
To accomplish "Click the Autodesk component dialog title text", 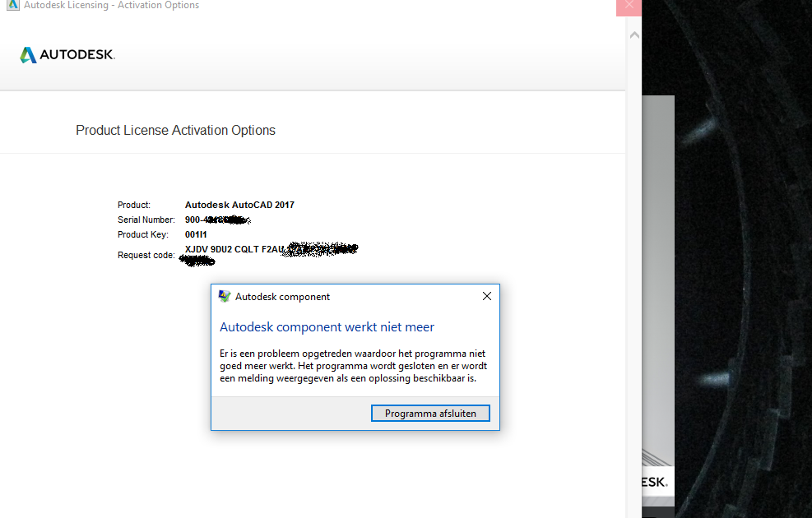I will click(x=282, y=297).
